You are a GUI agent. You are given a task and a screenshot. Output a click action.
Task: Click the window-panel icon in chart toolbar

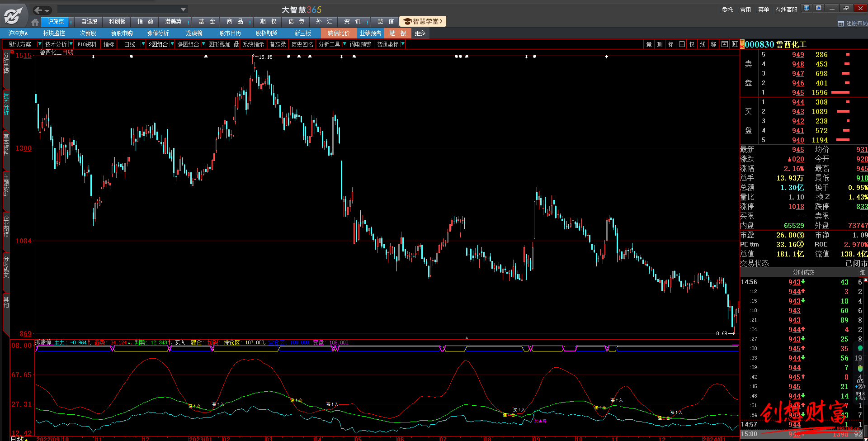[x=725, y=44]
